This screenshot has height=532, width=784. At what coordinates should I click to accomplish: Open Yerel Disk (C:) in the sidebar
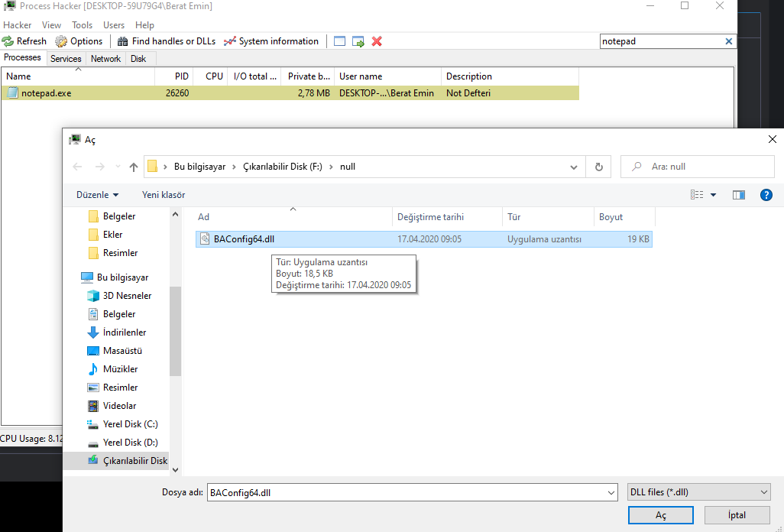[130, 424]
